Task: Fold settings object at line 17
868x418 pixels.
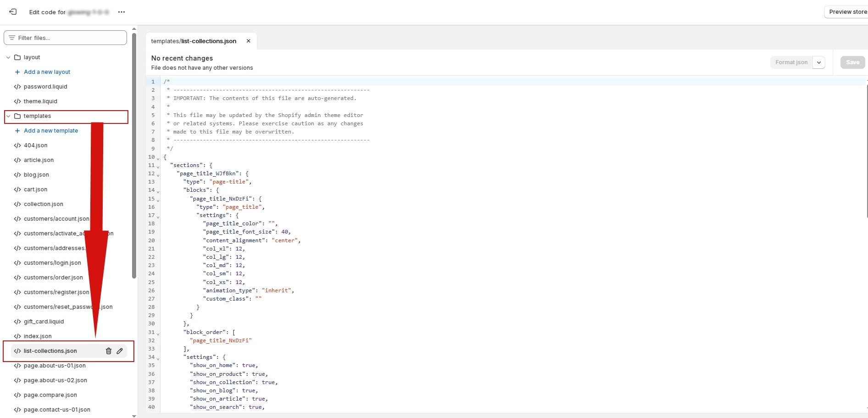Action: pyautogui.click(x=158, y=217)
